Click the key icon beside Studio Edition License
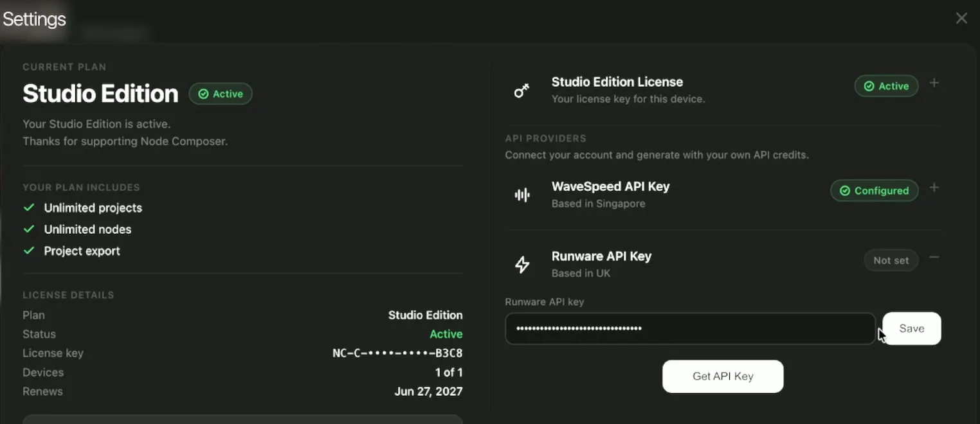This screenshot has width=980, height=424. (x=522, y=91)
